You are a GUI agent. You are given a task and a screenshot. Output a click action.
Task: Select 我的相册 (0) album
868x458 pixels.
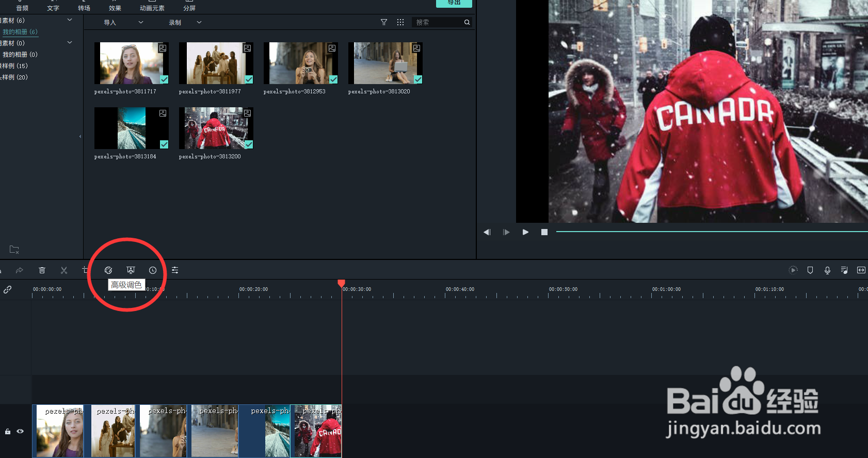point(20,55)
